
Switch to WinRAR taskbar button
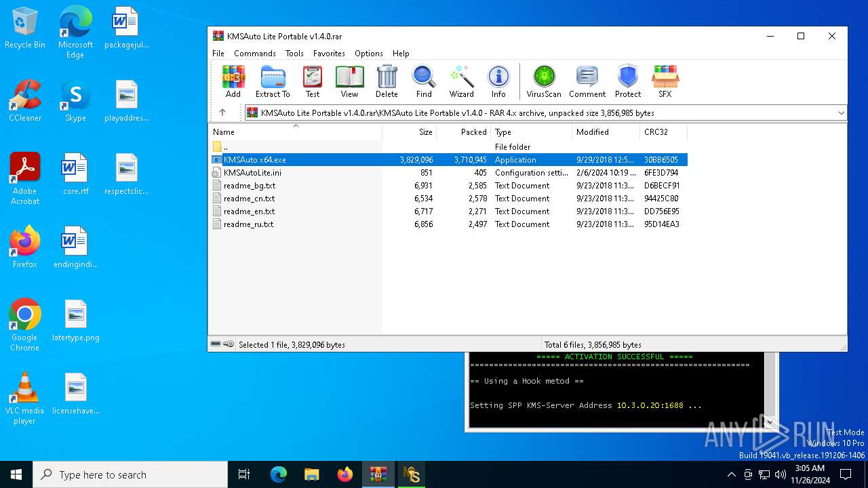pyautogui.click(x=378, y=474)
